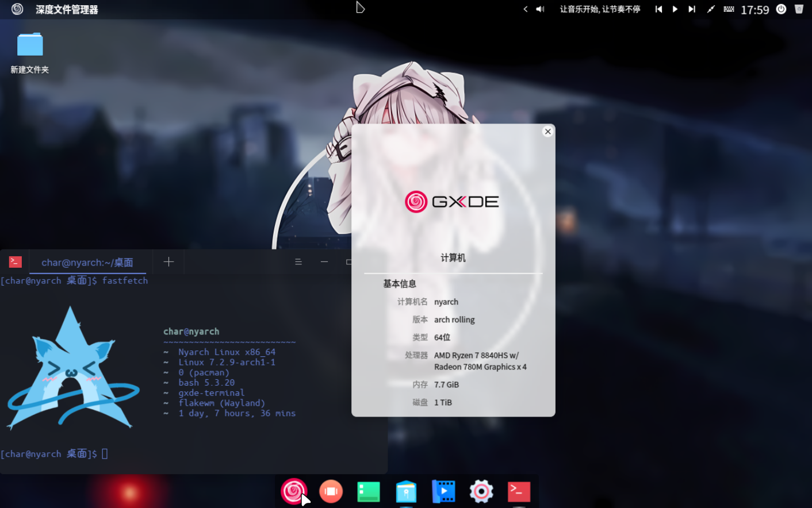Click the 64位 type value
Screen dimensions: 812x508
[442, 338]
